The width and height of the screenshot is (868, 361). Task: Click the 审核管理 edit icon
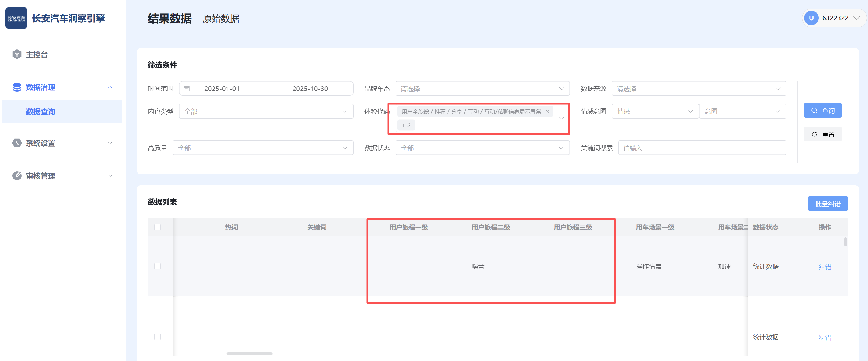17,176
